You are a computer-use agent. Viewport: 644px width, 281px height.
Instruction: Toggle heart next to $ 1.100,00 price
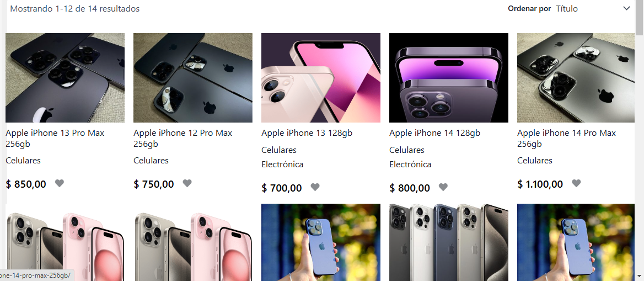pyautogui.click(x=576, y=183)
